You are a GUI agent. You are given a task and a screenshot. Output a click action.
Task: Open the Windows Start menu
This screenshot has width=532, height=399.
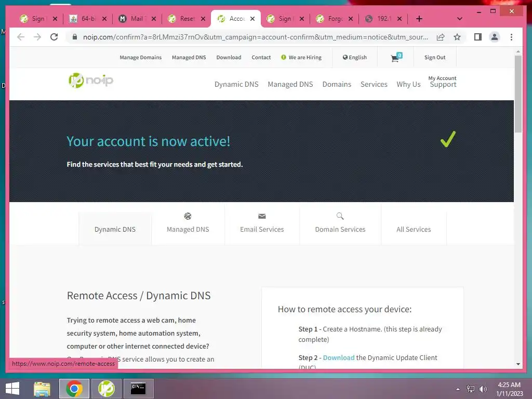point(12,389)
